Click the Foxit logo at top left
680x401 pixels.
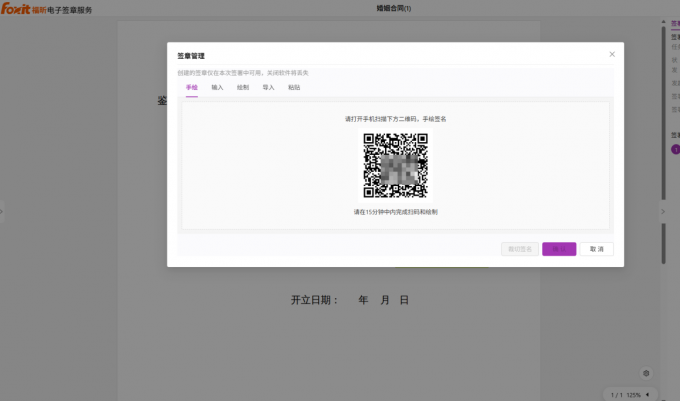pyautogui.click(x=16, y=8)
